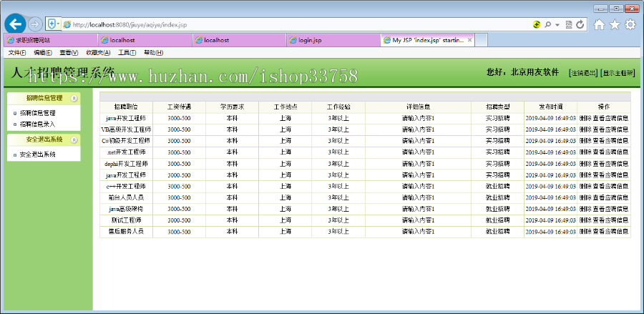Collapse the 招聘信息管理 sidebar panel chevron
Image resolution: width=644 pixels, height=314 pixels.
point(74,98)
